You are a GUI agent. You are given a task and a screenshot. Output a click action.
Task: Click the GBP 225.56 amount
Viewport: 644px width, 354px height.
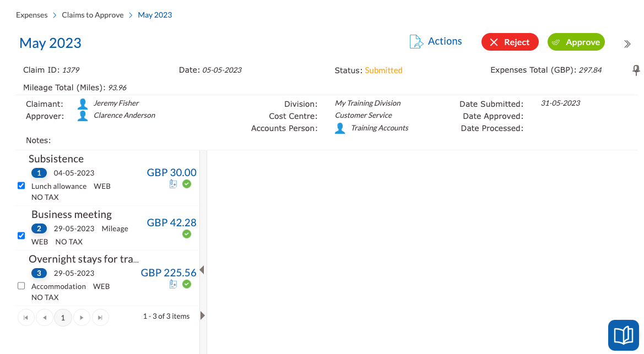(x=169, y=273)
